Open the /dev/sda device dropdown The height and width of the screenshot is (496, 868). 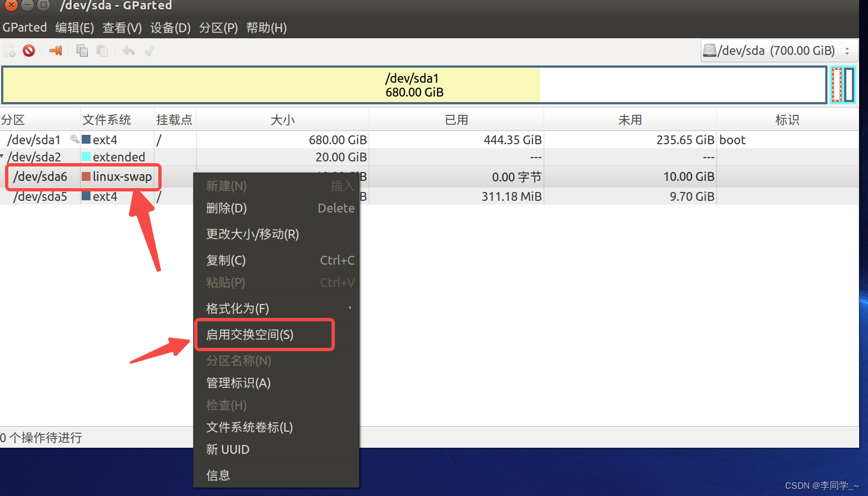tap(847, 50)
